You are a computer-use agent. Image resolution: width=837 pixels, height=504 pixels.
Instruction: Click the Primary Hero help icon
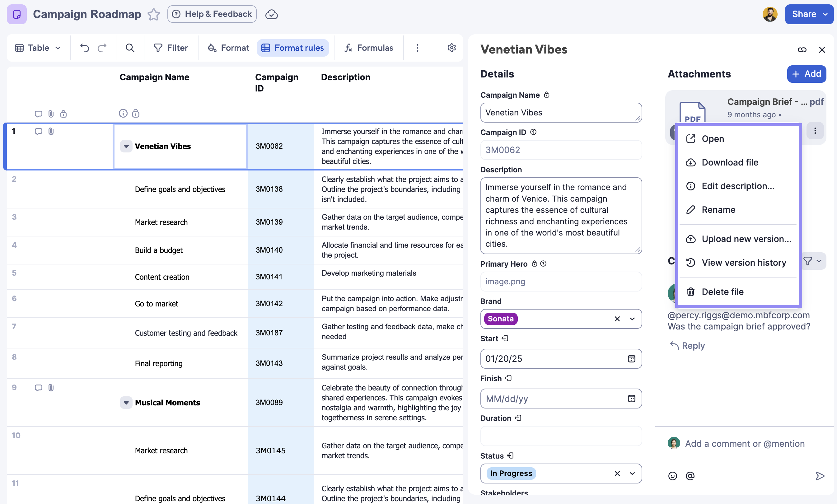pos(543,264)
